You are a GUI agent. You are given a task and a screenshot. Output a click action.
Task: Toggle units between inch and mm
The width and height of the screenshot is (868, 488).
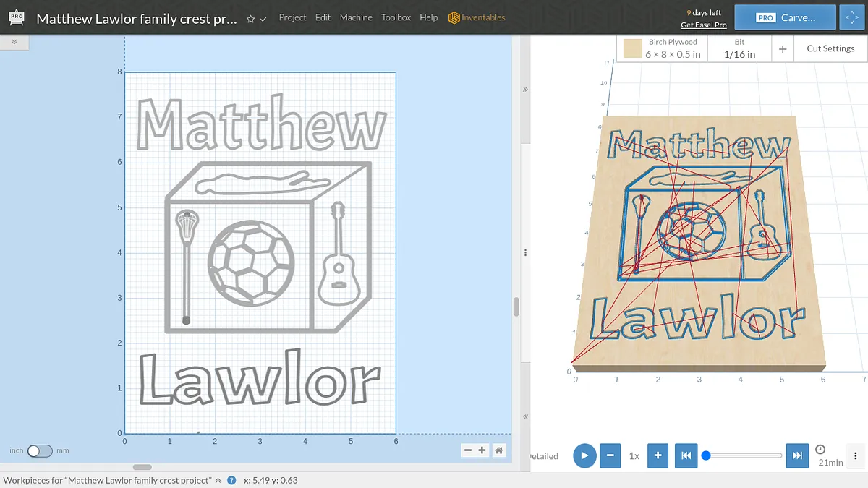point(40,450)
